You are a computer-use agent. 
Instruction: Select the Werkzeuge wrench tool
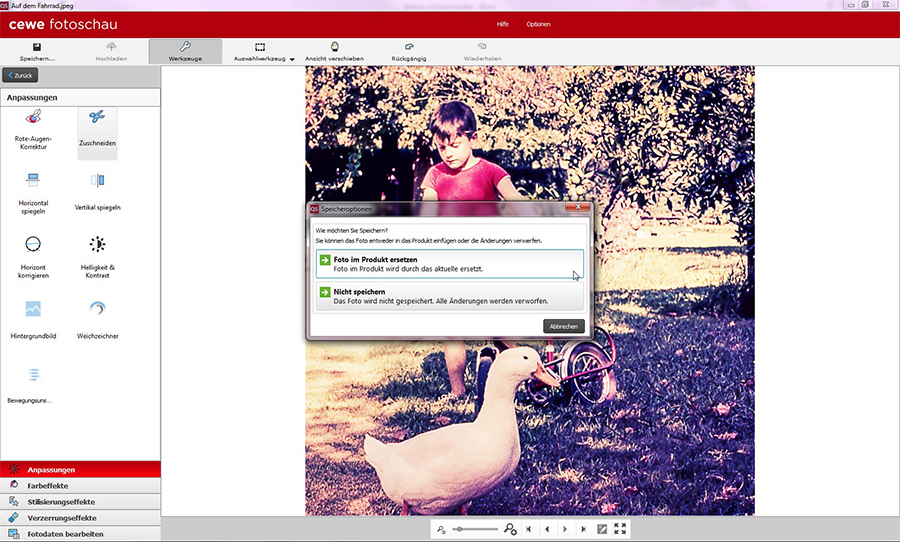click(x=185, y=47)
